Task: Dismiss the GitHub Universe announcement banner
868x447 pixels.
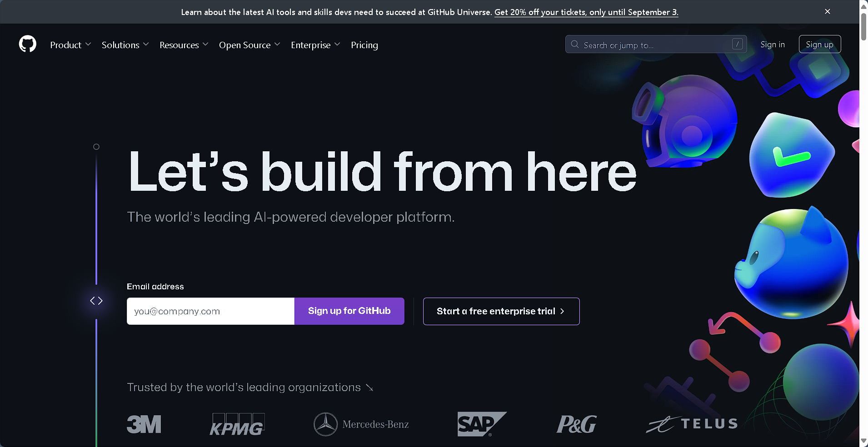Action: point(828,11)
